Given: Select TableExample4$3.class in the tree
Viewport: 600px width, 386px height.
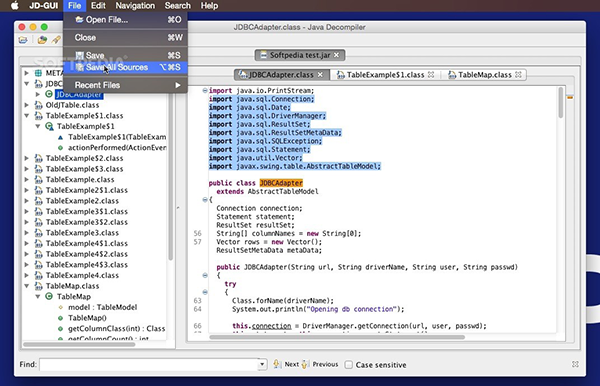Looking at the screenshot, I should [87, 265].
